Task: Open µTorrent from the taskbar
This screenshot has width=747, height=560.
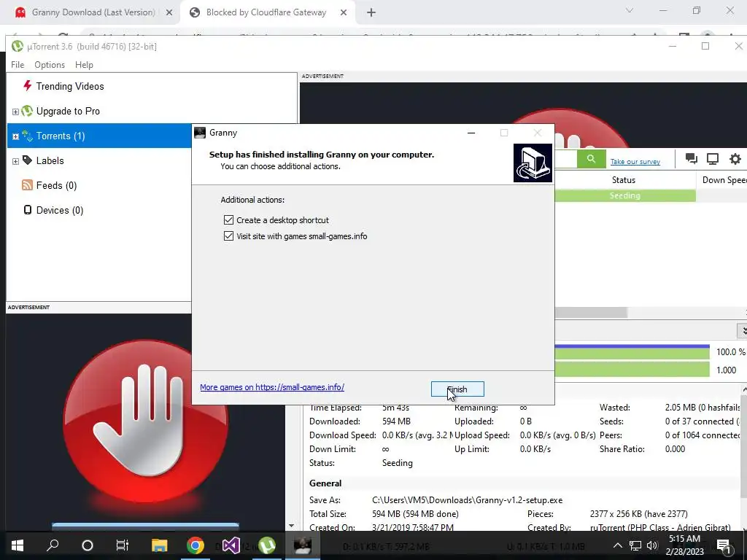Action: click(267, 545)
